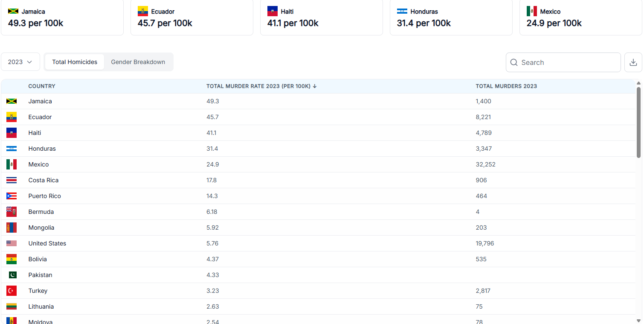Click the sort arrow on murder rate column
This screenshot has width=644, height=324.
315,86
